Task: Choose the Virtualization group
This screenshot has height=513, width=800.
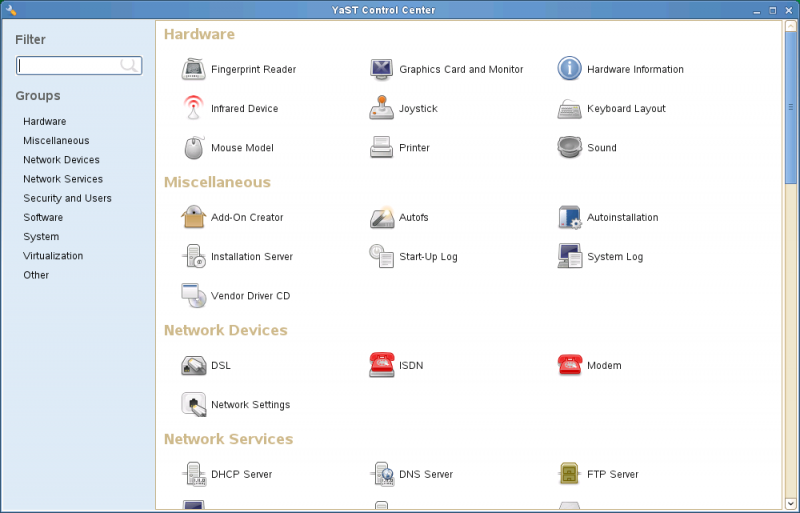Action: (x=53, y=256)
